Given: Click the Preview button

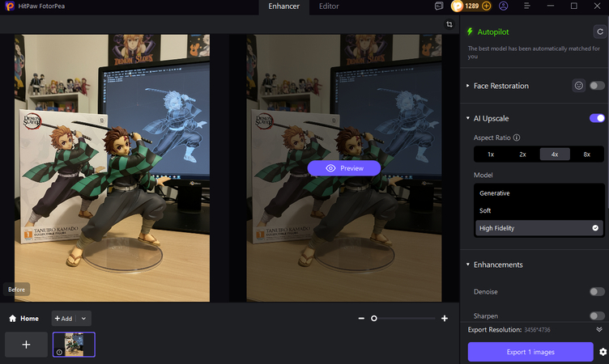Looking at the screenshot, I should pyautogui.click(x=343, y=168).
